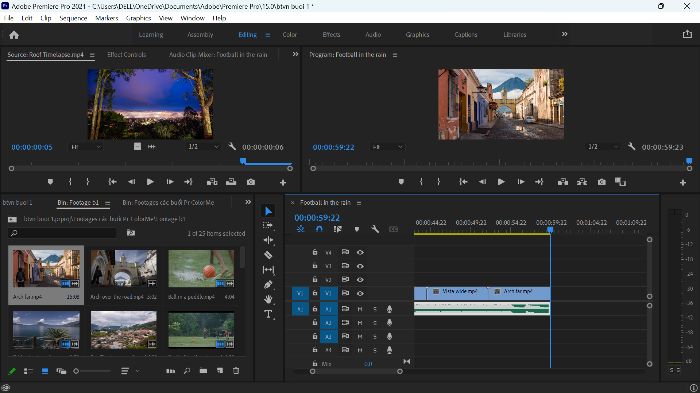
Task: Go to In point in Source monitor
Action: point(112,182)
